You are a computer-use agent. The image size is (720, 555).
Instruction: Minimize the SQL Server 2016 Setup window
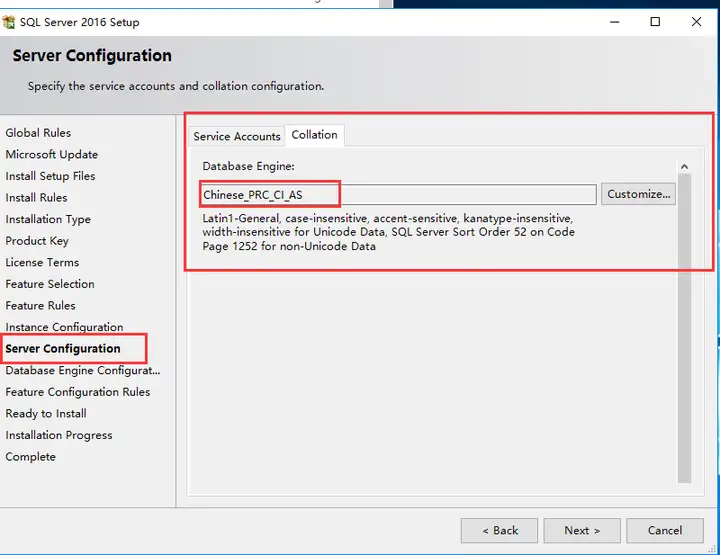[x=614, y=22]
